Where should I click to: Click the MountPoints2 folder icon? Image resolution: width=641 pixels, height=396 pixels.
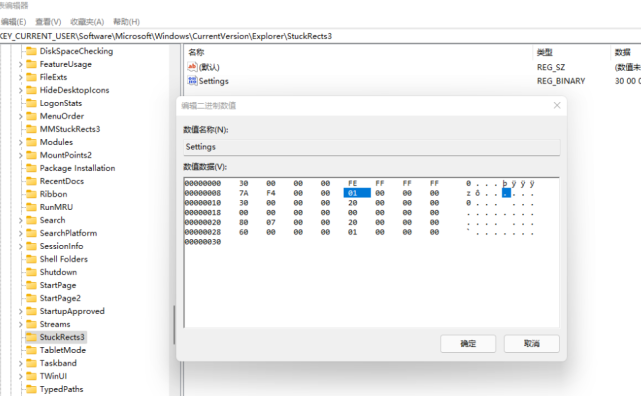[31, 155]
